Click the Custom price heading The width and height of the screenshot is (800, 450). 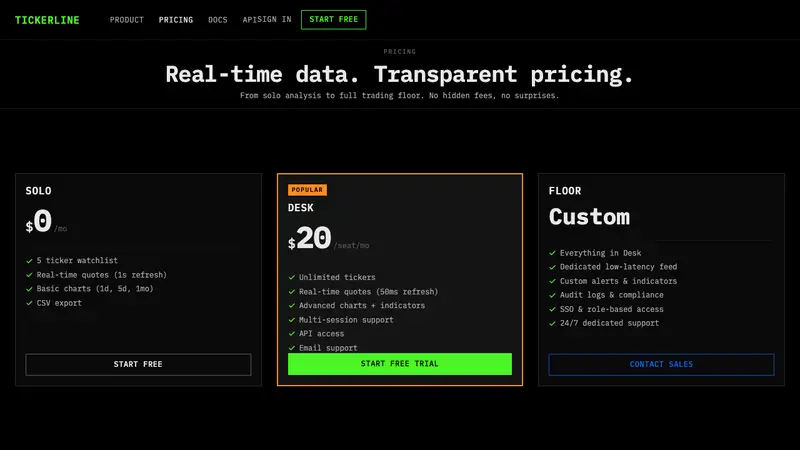[x=589, y=217]
